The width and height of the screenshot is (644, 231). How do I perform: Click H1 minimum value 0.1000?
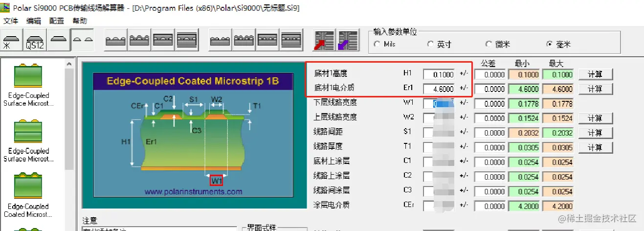pos(524,75)
